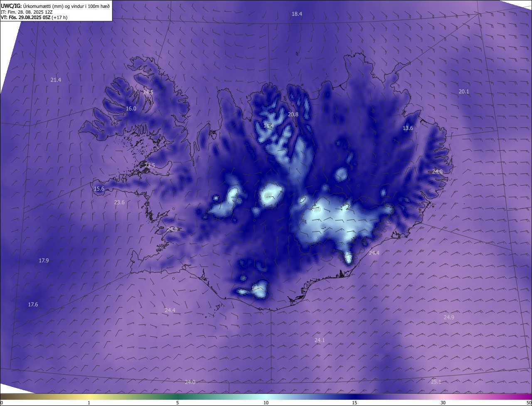Click the 24.1 value south of Iceland
Viewport: 532px width, 406px height.
tap(320, 340)
